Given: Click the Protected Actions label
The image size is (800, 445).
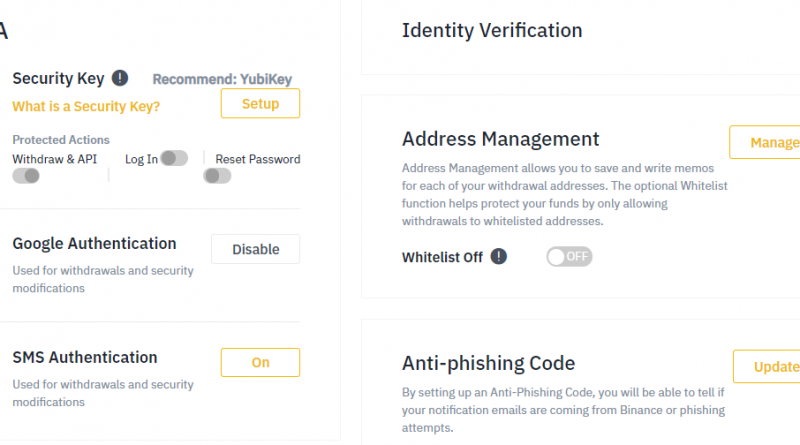Looking at the screenshot, I should pos(61,140).
